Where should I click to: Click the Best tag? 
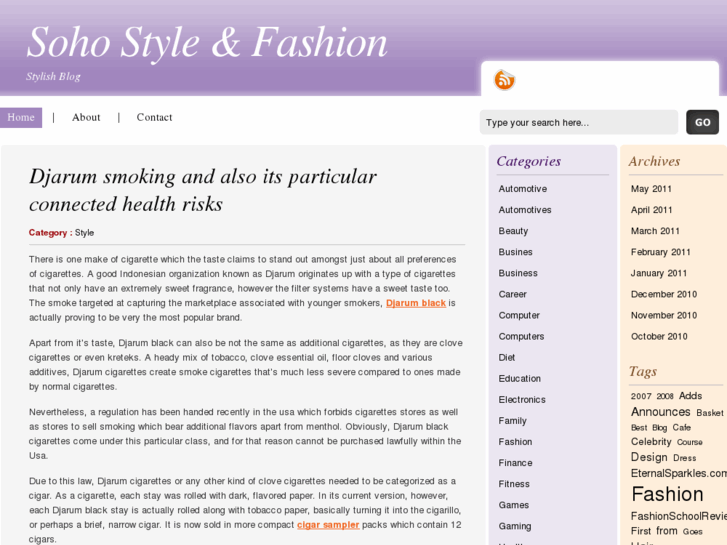(639, 428)
